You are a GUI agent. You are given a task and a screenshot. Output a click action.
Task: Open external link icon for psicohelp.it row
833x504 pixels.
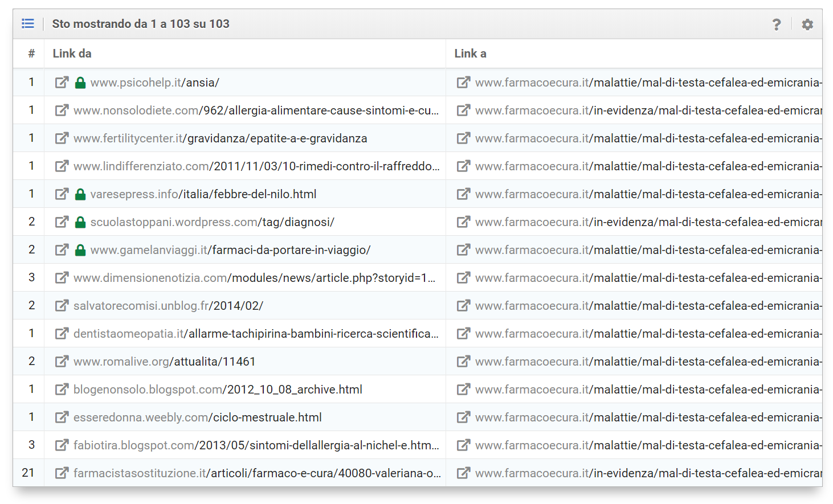(62, 82)
